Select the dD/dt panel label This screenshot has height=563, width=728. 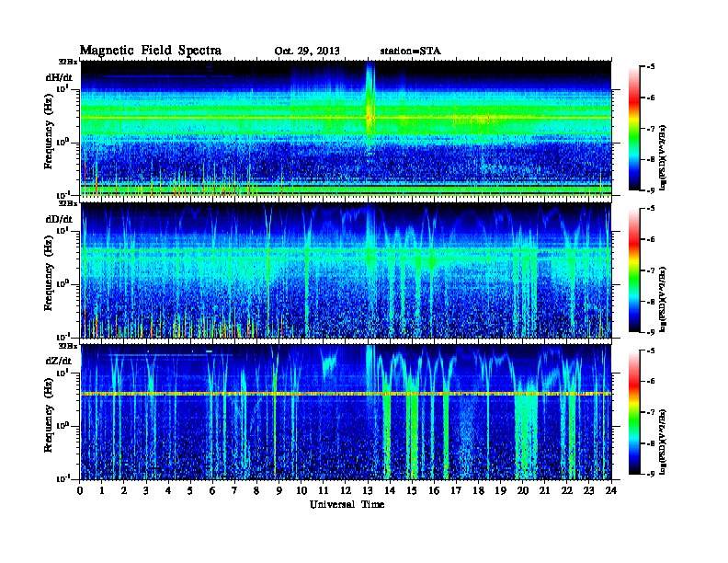click(59, 219)
